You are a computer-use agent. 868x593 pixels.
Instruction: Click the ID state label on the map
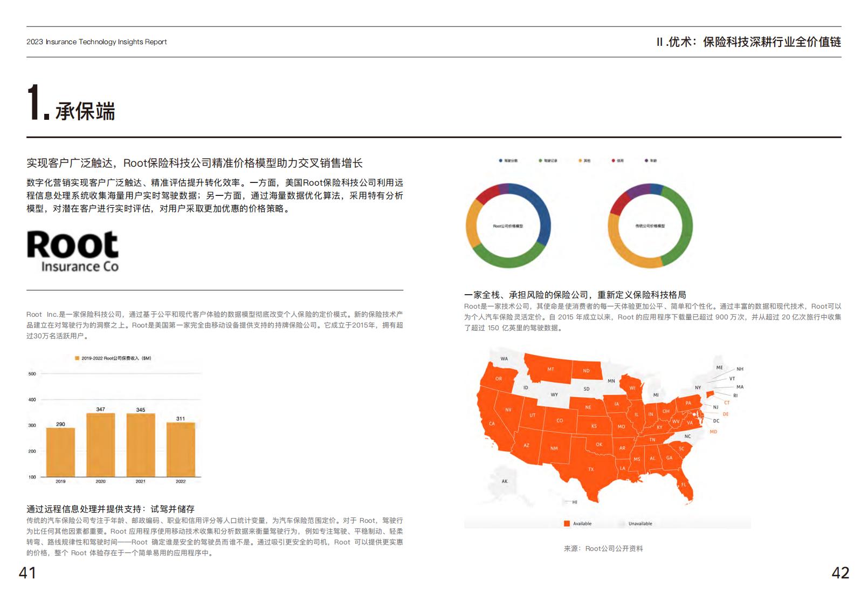(x=526, y=387)
